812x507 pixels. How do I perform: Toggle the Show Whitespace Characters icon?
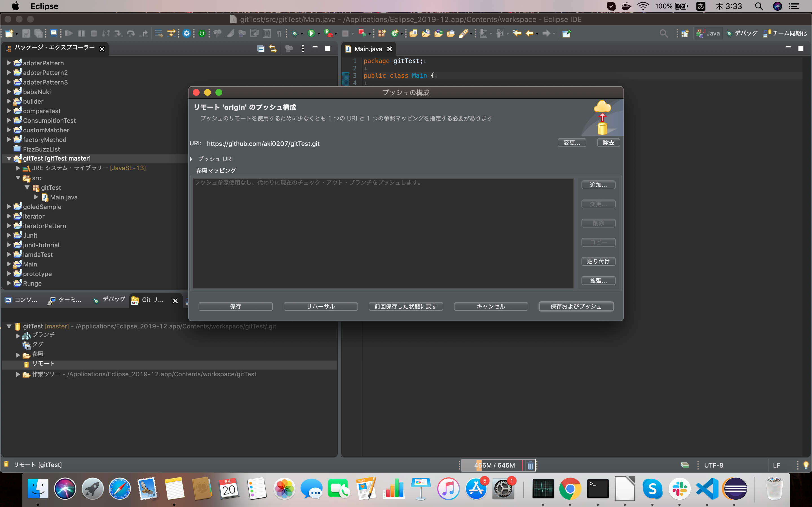[x=279, y=33]
